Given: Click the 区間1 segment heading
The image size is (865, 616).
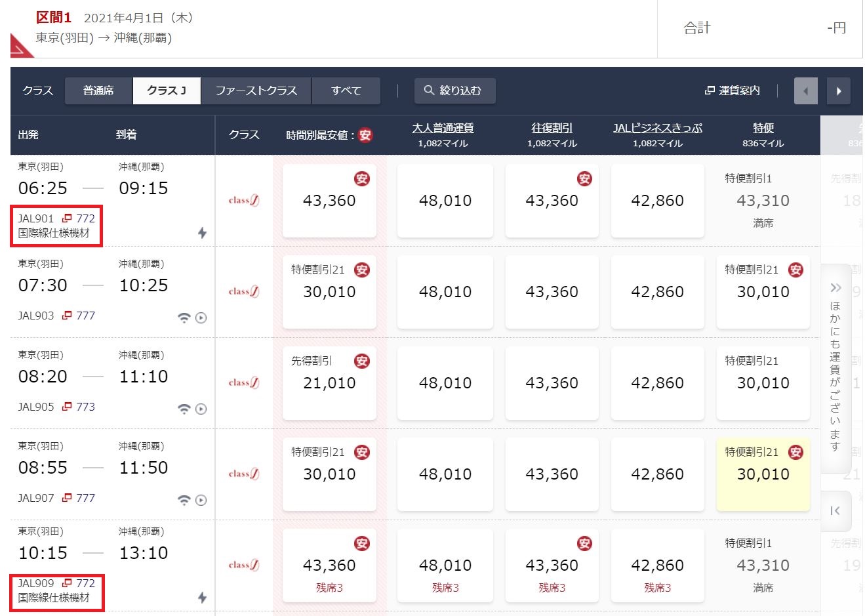Looking at the screenshot, I should click(54, 18).
